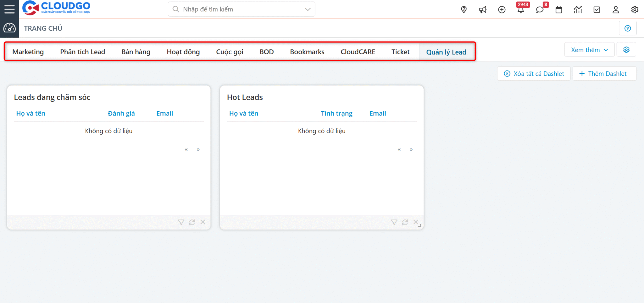The image size is (644, 303).
Task: Filter the Hot Leads dashlet
Action: [394, 222]
